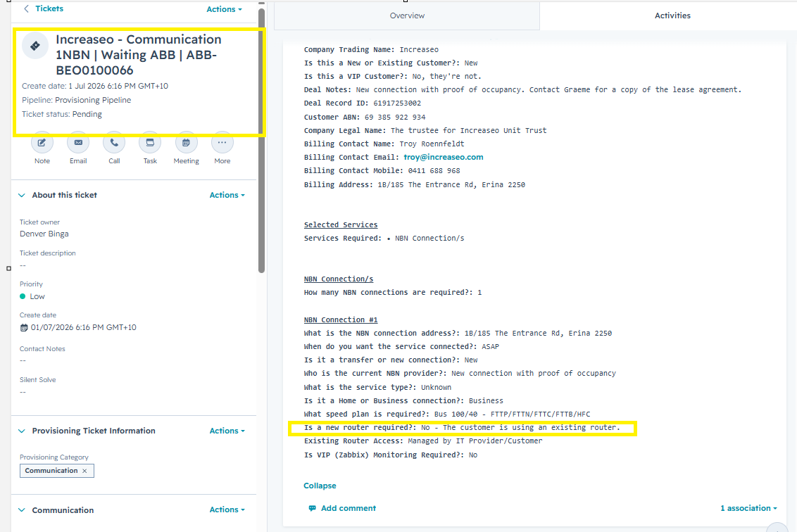Screen dimensions: 797x532
Task: Click the Add comment speech bubble icon
Action: (x=312, y=508)
